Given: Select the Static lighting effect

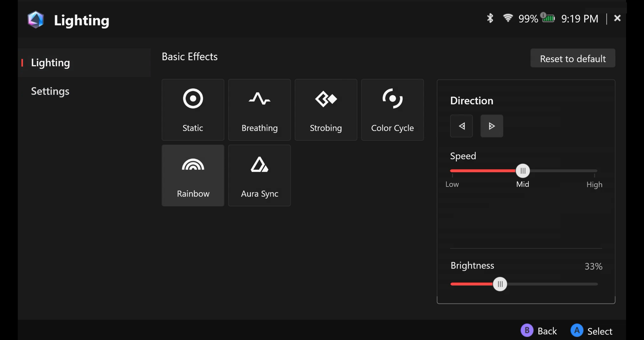Looking at the screenshot, I should click(193, 110).
